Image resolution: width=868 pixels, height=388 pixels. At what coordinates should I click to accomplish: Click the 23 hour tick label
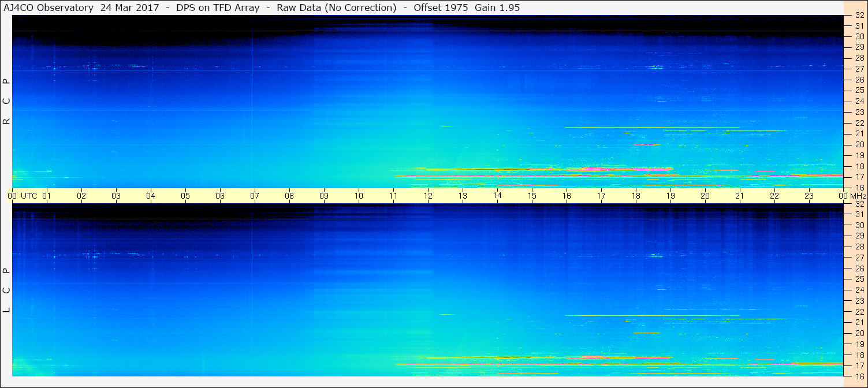click(x=809, y=196)
